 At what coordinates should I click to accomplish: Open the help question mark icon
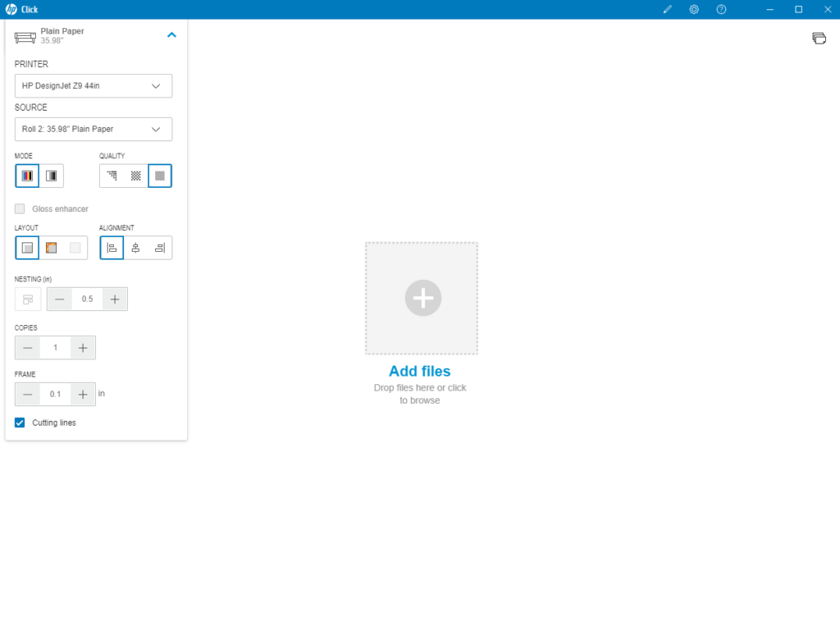tap(721, 9)
